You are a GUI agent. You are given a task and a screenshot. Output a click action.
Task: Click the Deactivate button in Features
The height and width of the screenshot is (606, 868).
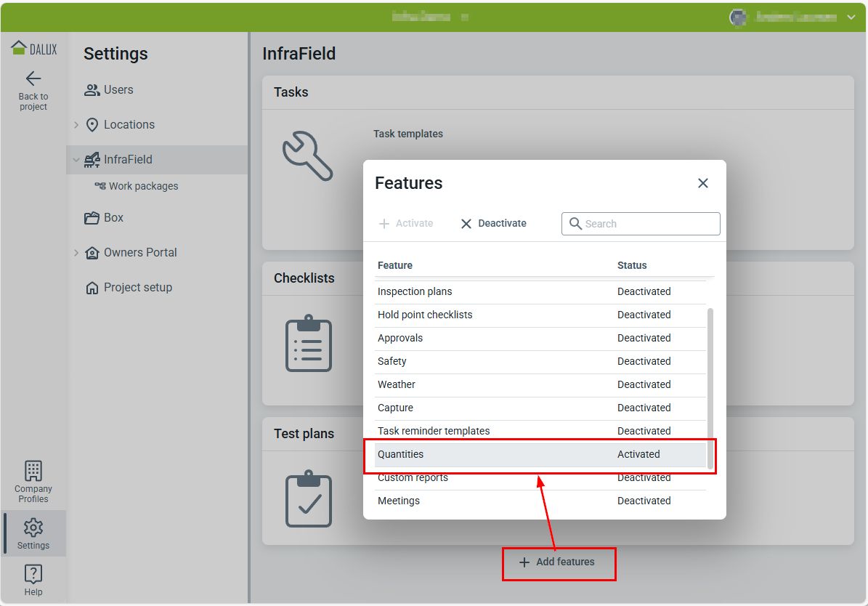(x=494, y=224)
